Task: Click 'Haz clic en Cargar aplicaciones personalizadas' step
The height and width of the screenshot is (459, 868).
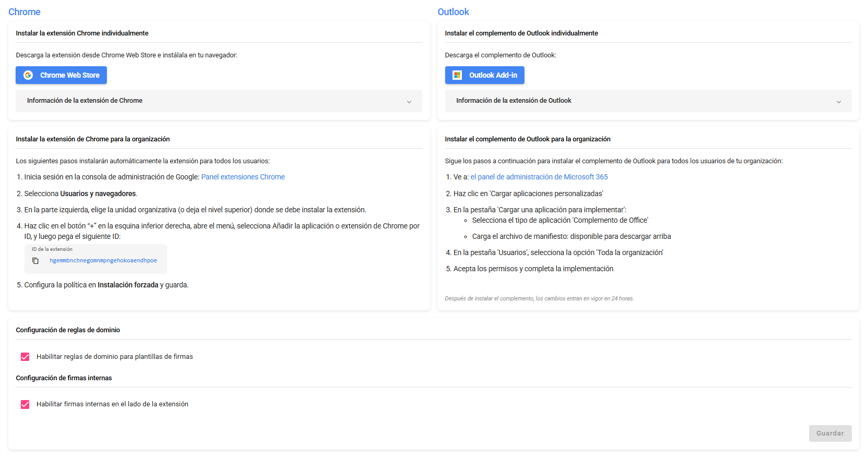Action: [x=528, y=194]
